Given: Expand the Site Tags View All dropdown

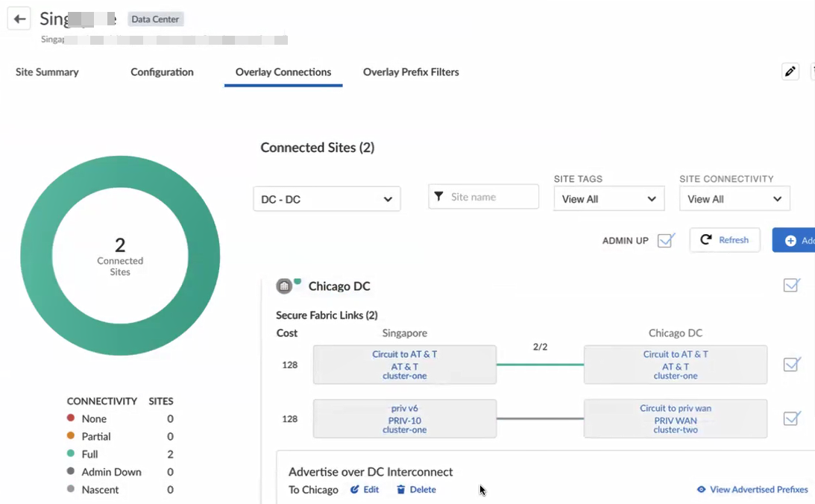Looking at the screenshot, I should (x=608, y=199).
